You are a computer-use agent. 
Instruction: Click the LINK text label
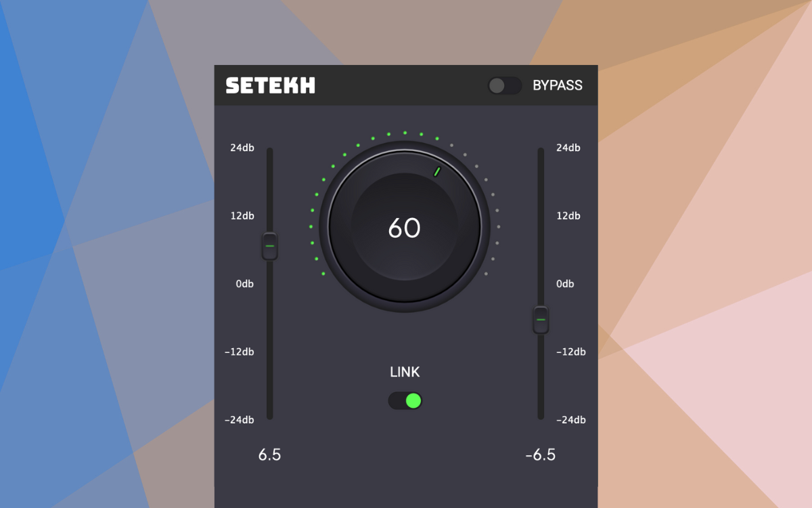(x=405, y=372)
